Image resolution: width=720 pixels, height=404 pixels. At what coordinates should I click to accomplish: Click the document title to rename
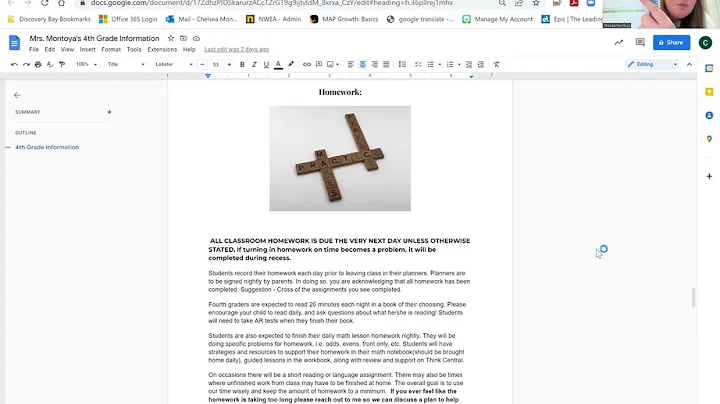click(x=94, y=38)
